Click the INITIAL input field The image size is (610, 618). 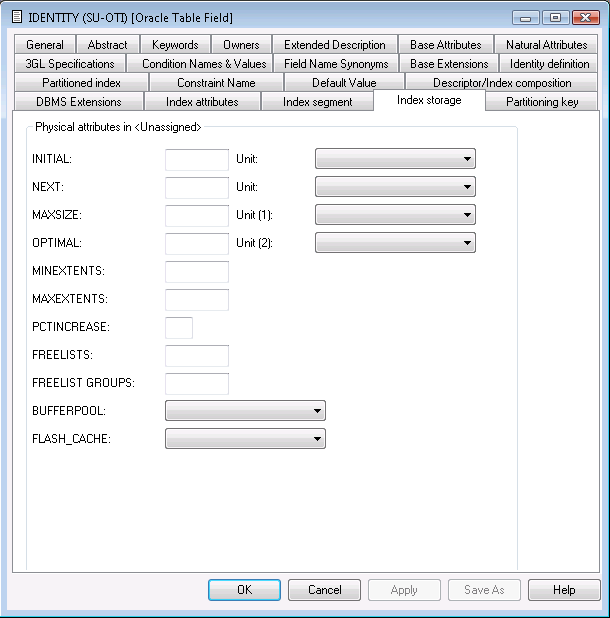pyautogui.click(x=197, y=160)
